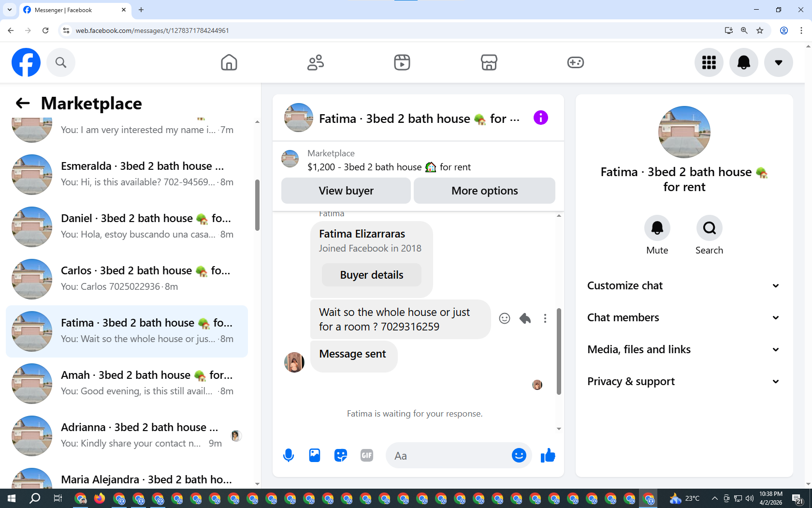
Task: Open Firefox from the taskbar
Action: click(x=100, y=498)
